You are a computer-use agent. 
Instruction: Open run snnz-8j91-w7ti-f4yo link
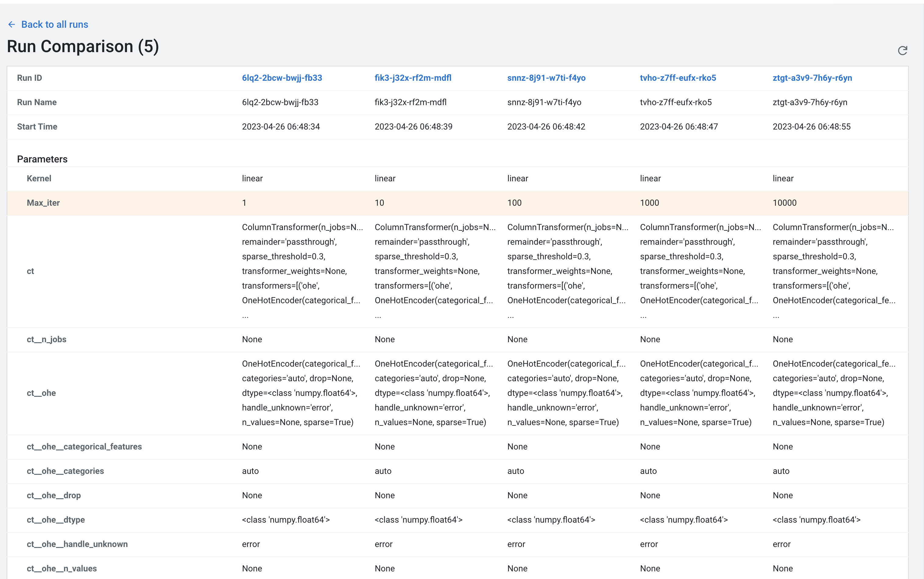point(546,78)
